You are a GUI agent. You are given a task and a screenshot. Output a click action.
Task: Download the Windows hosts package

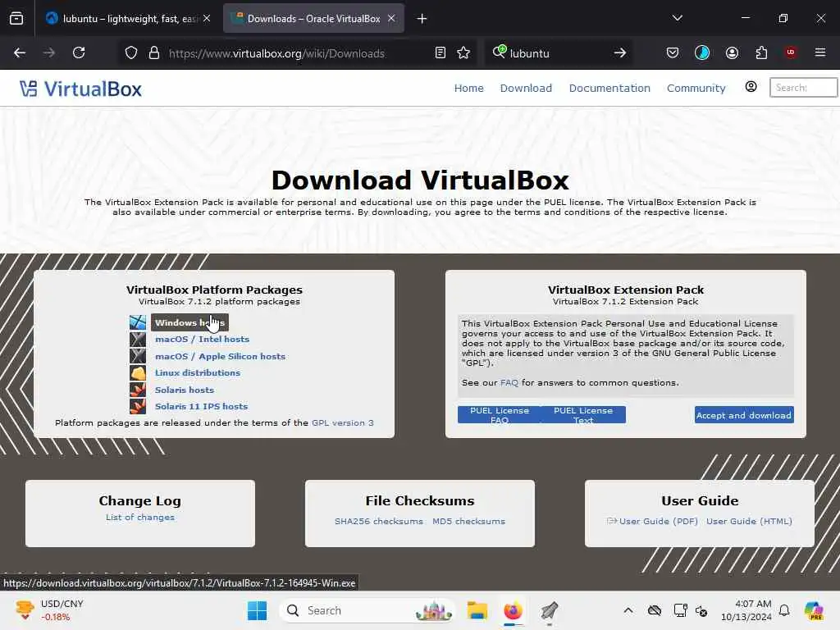tap(189, 322)
